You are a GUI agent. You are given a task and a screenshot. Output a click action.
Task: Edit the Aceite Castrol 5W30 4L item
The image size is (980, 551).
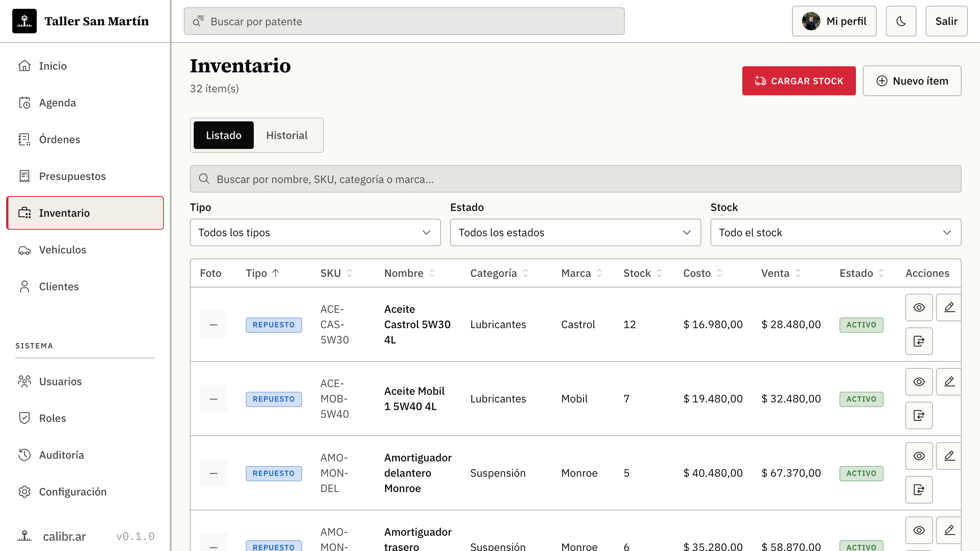(949, 307)
